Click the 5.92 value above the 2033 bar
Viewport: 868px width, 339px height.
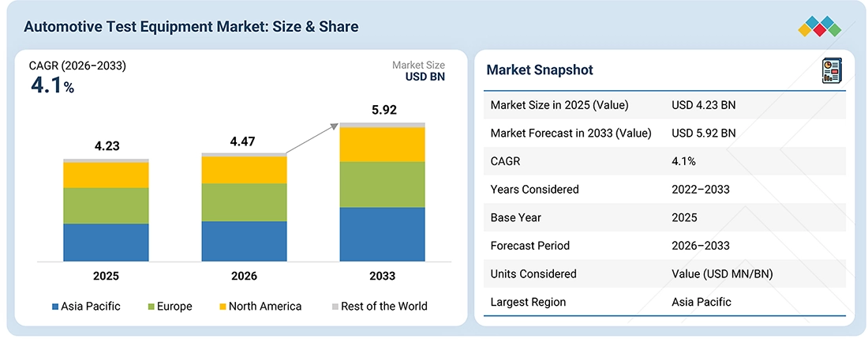(383, 110)
